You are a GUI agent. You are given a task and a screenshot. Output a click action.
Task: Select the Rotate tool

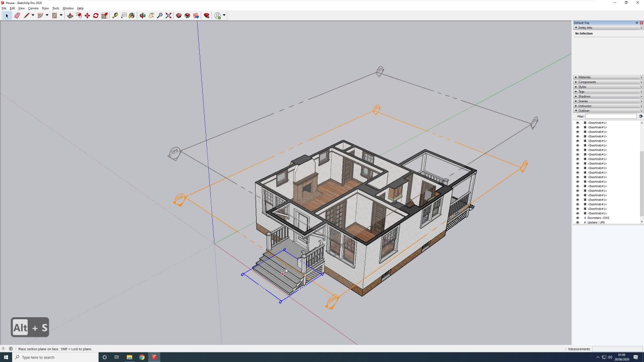pyautogui.click(x=96, y=16)
